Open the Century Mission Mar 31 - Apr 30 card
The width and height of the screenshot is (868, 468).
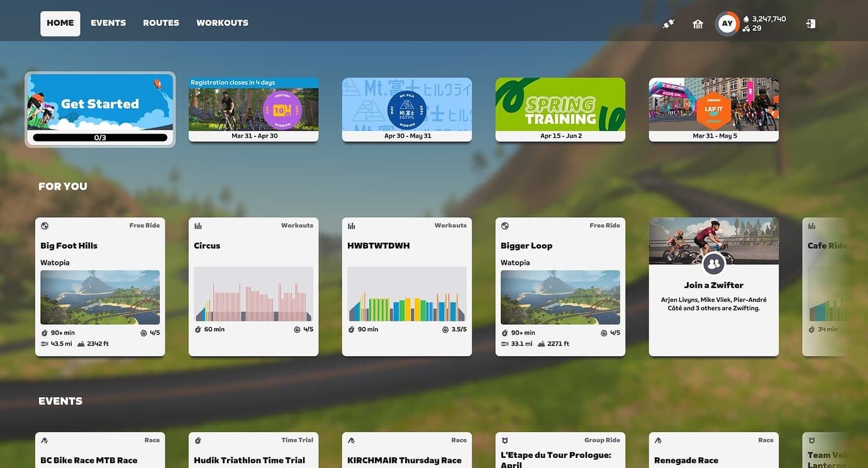click(x=253, y=109)
